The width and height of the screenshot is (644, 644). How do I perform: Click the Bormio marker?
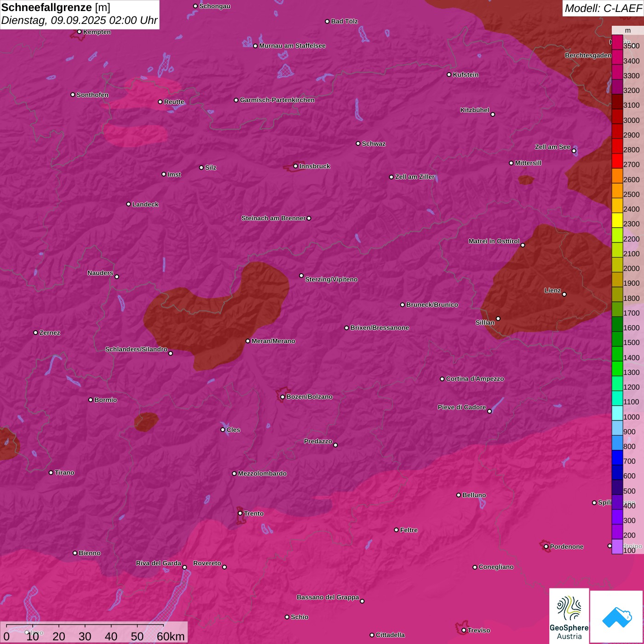tap(91, 400)
